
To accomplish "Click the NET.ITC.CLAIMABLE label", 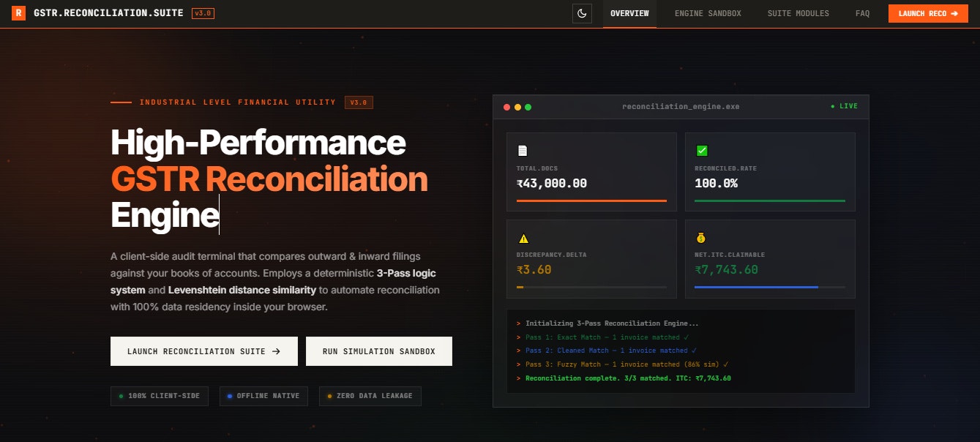I will 730,255.
